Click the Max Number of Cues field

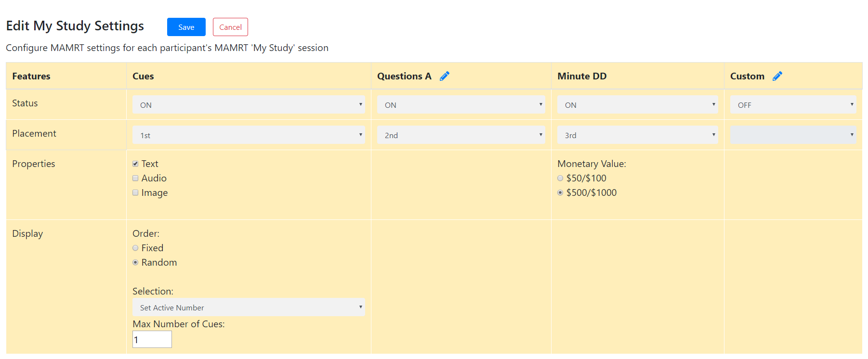152,339
